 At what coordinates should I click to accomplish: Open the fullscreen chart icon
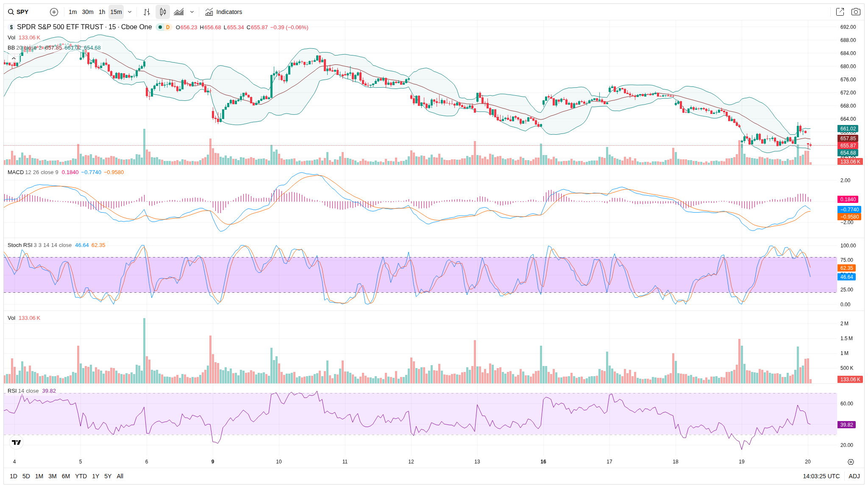tap(840, 12)
